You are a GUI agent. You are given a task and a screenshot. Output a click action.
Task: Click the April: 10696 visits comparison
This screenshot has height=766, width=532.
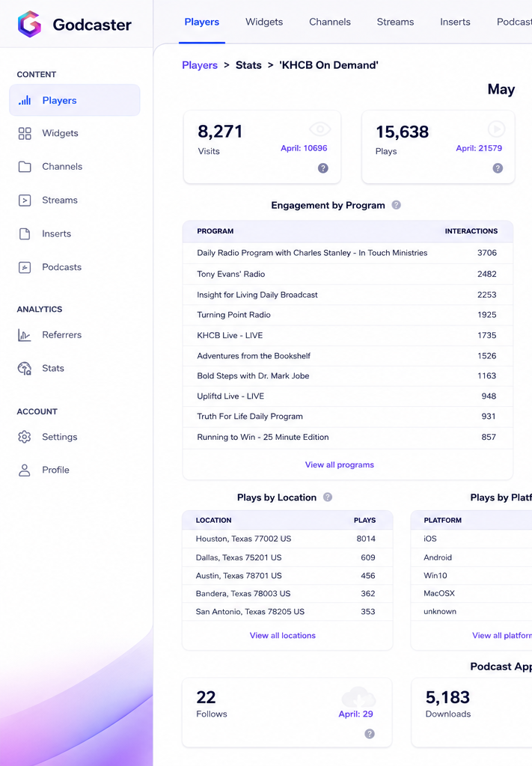(304, 148)
